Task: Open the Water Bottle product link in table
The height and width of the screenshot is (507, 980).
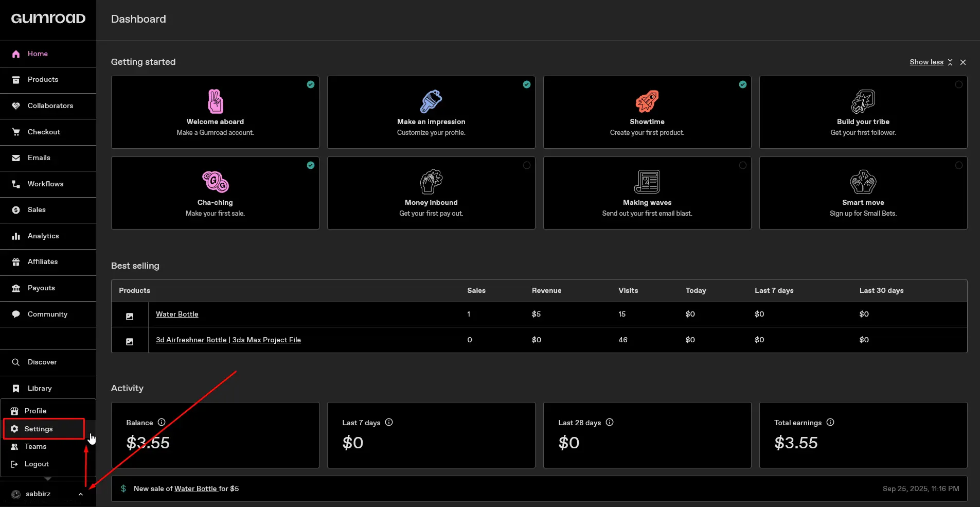Action: 177,314
